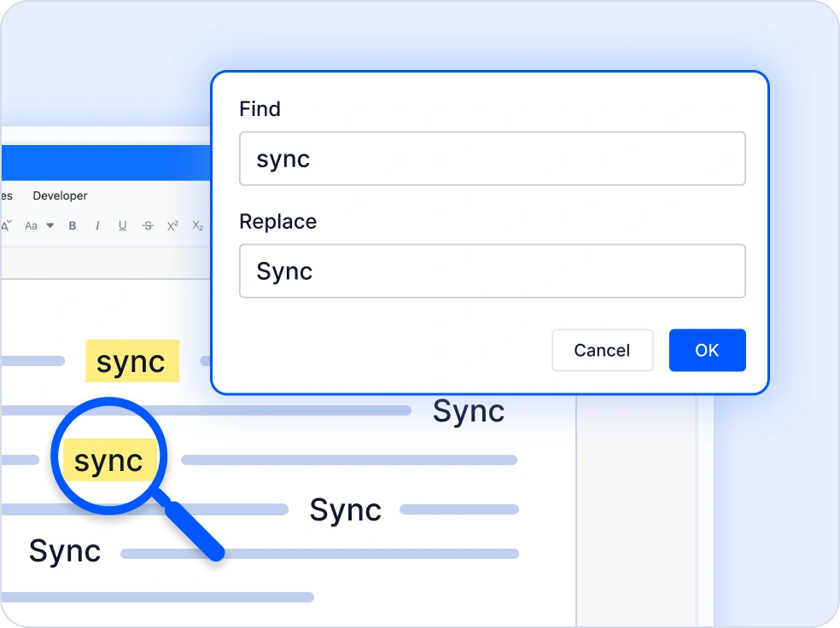
Task: Click the bottom-left "Sync" word
Action: click(65, 551)
